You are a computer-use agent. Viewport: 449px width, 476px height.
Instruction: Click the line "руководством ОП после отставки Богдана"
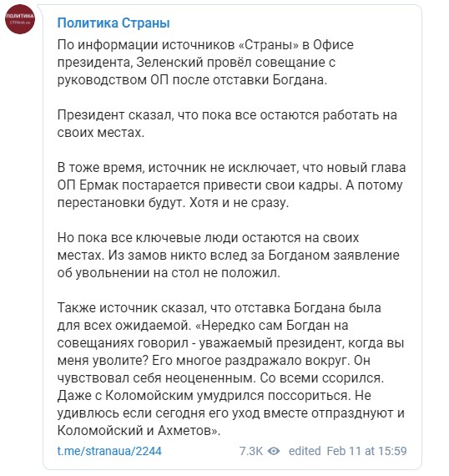(192, 80)
